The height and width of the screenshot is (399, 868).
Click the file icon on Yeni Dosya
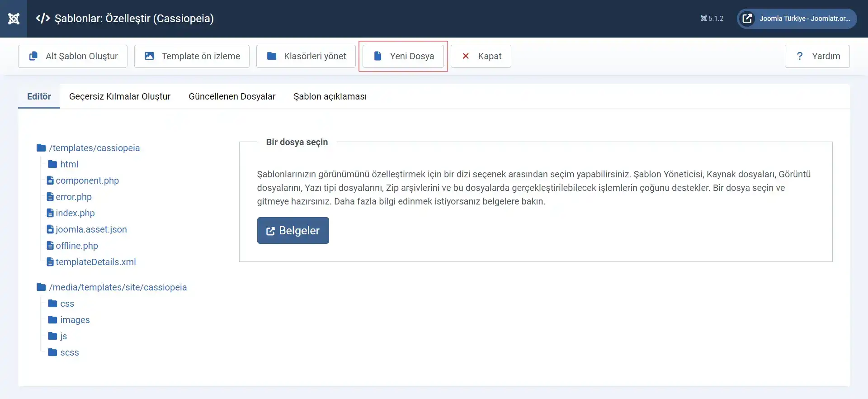tap(378, 56)
